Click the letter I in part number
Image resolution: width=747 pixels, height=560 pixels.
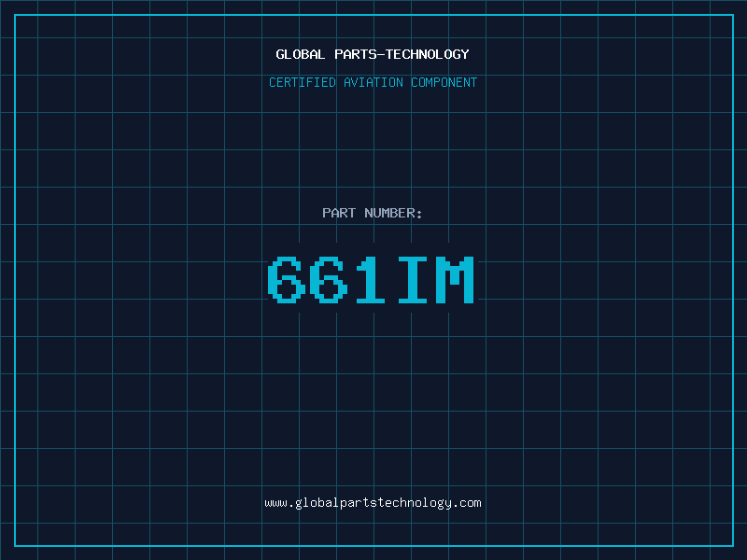415,280
